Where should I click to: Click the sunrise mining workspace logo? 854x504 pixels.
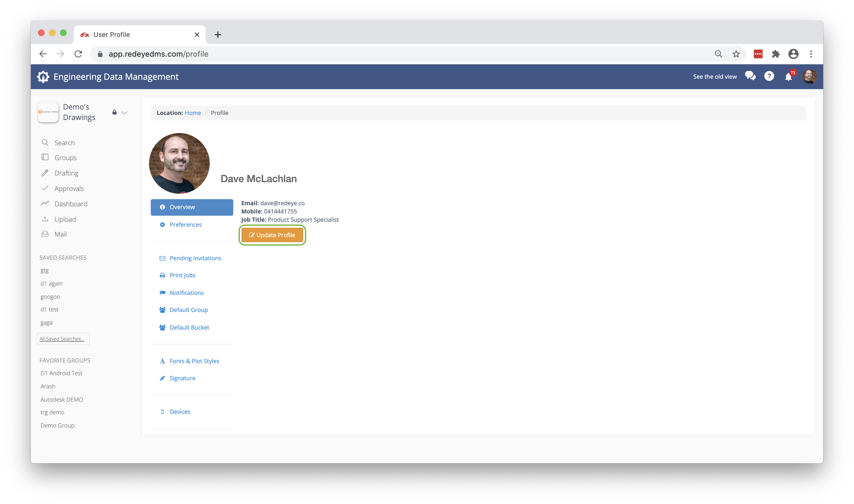[48, 112]
